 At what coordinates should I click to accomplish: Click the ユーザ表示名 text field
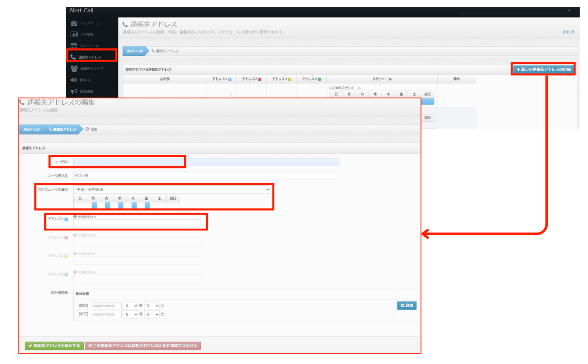[206, 176]
